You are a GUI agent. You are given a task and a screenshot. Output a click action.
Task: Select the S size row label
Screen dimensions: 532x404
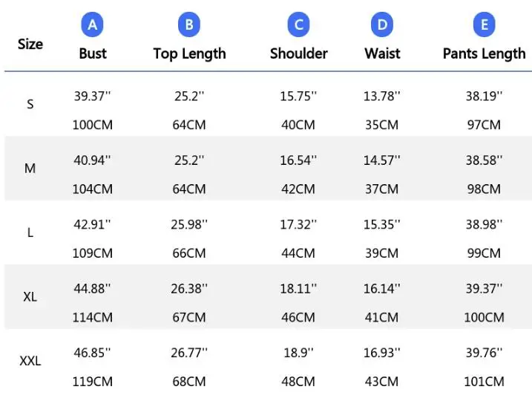coord(30,104)
